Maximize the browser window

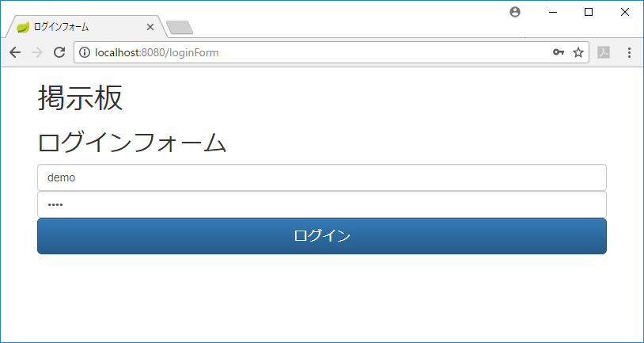coord(589,13)
